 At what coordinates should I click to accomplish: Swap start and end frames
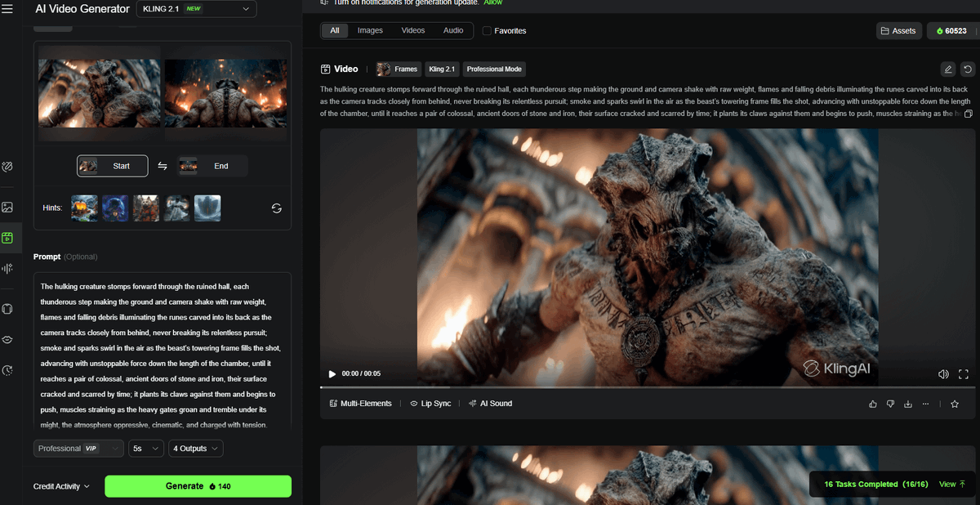(x=163, y=166)
